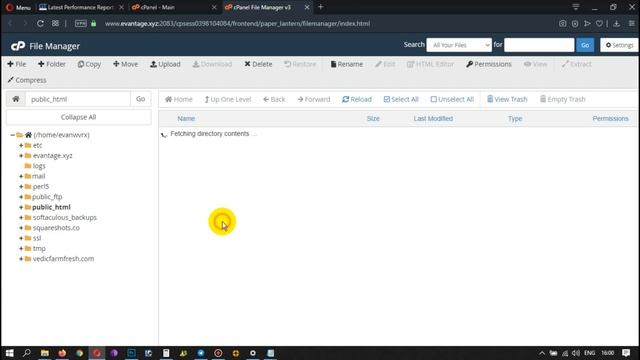Sort by Permissions column header

[611, 118]
